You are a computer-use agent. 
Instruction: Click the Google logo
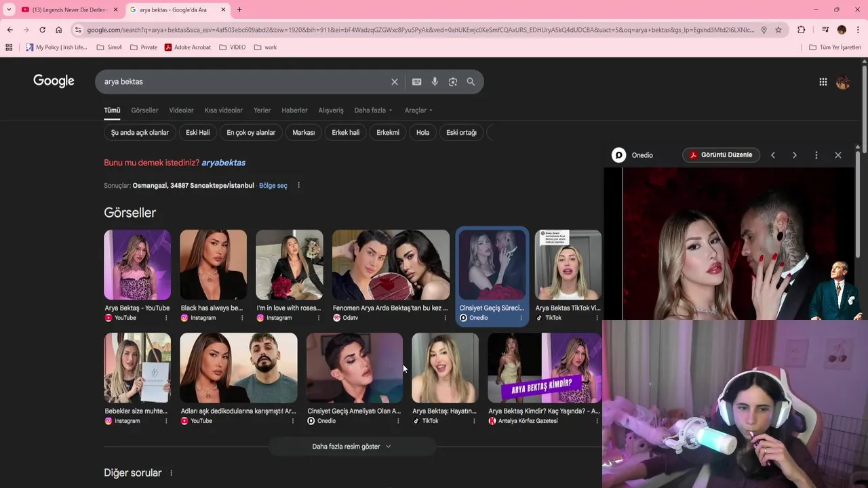54,81
